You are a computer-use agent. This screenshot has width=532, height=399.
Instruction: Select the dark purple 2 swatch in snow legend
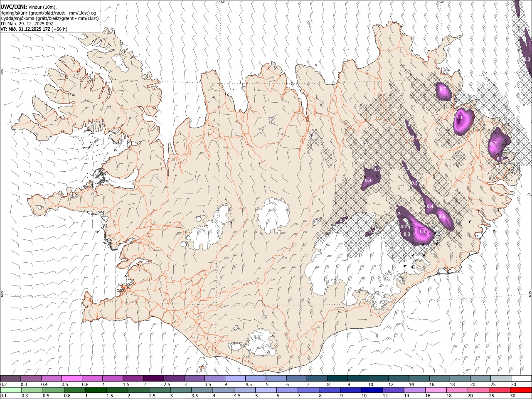153,379
